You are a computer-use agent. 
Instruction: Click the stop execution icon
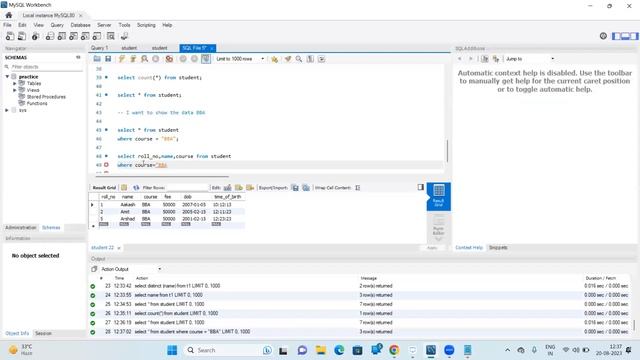[156, 59]
